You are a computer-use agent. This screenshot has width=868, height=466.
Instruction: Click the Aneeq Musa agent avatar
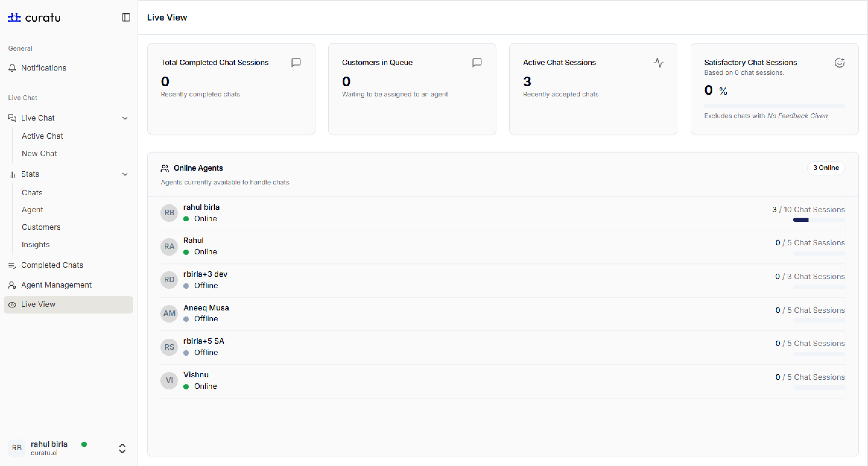point(169,313)
